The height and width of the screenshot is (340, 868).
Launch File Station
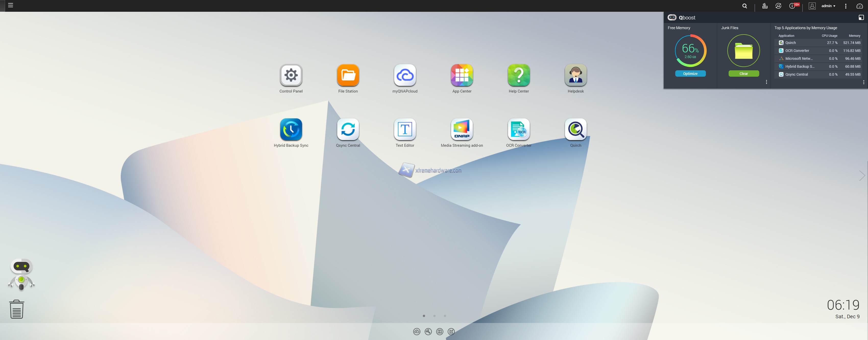[x=348, y=75]
